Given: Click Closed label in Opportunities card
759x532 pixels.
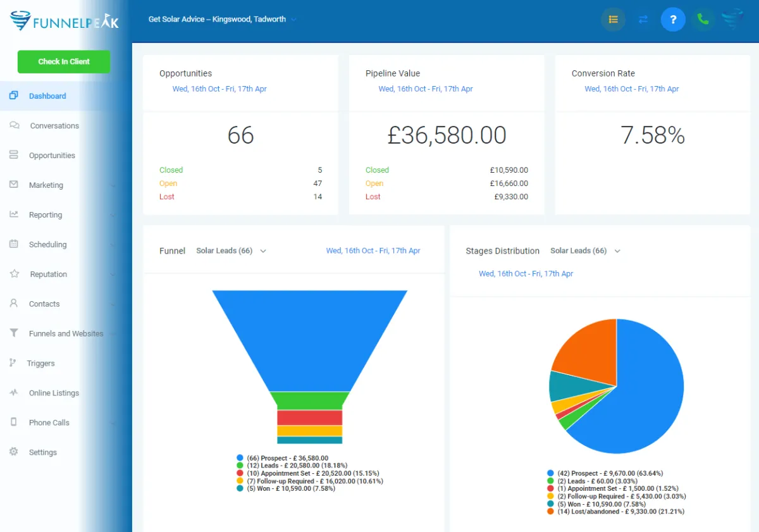Looking at the screenshot, I should point(171,170).
